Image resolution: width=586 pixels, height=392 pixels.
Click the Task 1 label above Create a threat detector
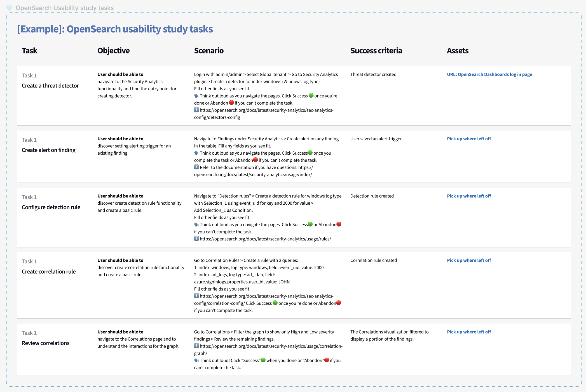point(29,75)
